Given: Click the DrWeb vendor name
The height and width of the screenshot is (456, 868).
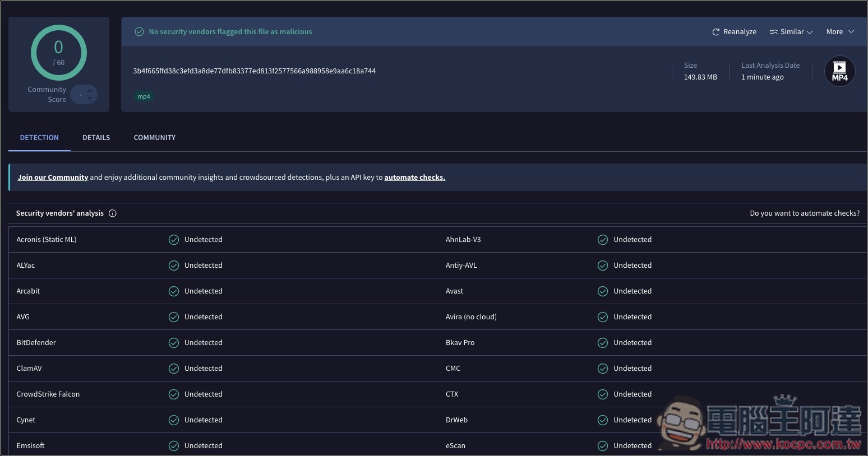Looking at the screenshot, I should (x=456, y=420).
